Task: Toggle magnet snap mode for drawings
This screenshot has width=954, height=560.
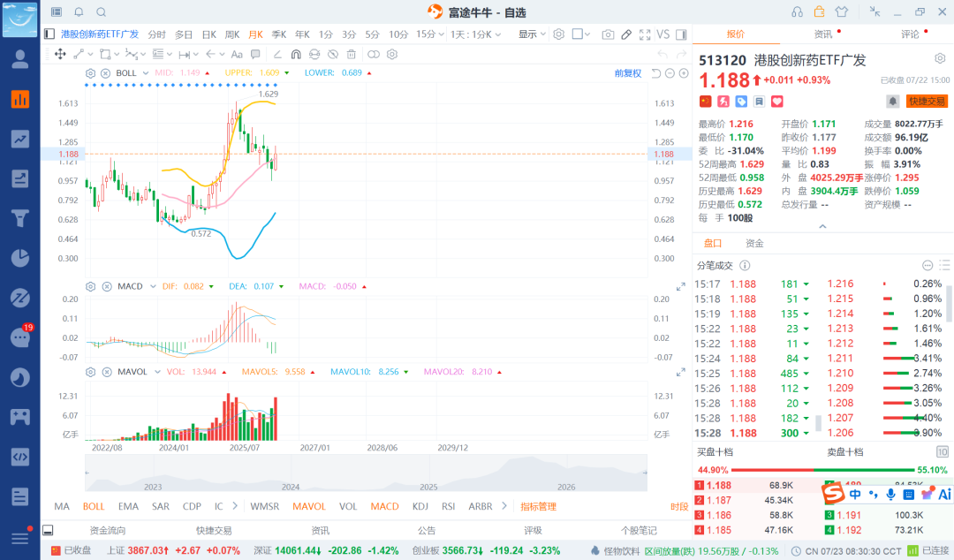Action: (x=296, y=54)
